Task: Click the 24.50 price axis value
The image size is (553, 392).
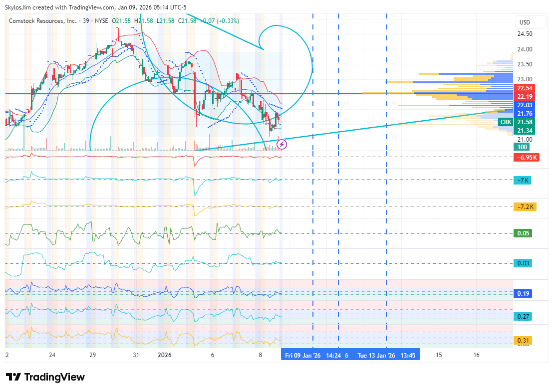Action: [x=525, y=34]
